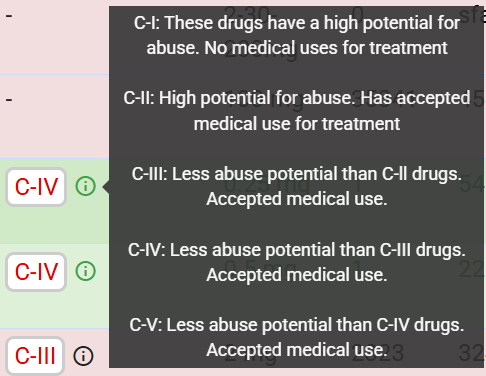Click the dash in the topmost pink row
This screenshot has width=486, height=376.
coord(9,15)
